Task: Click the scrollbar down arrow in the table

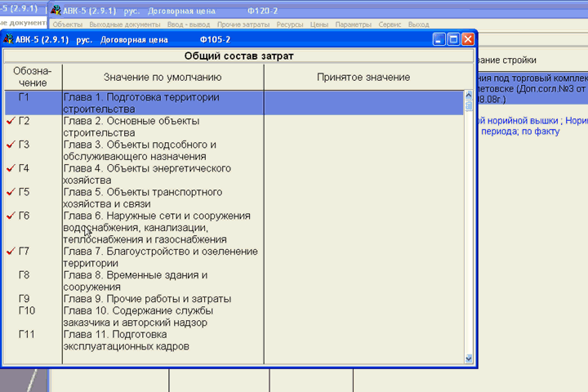Action: (469, 358)
